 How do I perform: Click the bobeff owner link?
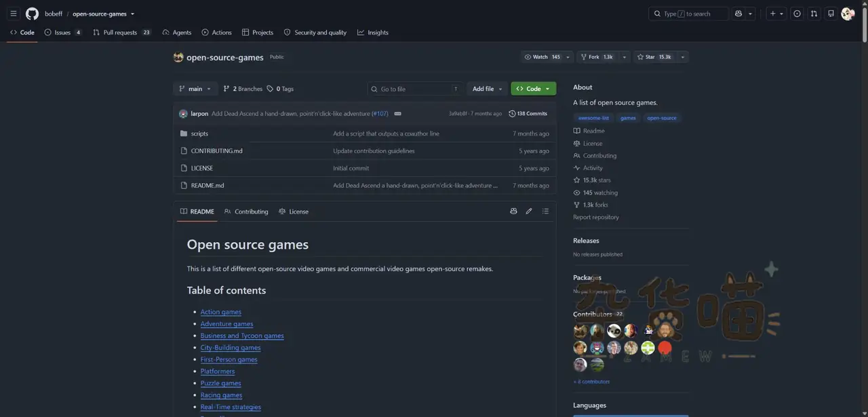(x=54, y=14)
